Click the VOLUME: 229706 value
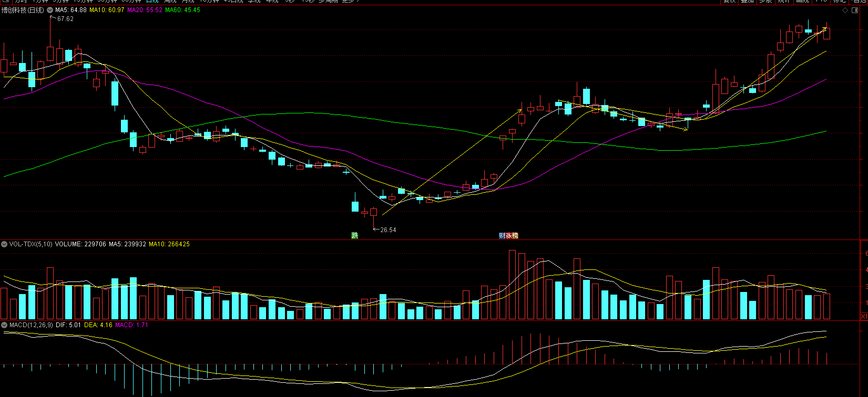Image resolution: width=868 pixels, height=397 pixels. [x=80, y=244]
